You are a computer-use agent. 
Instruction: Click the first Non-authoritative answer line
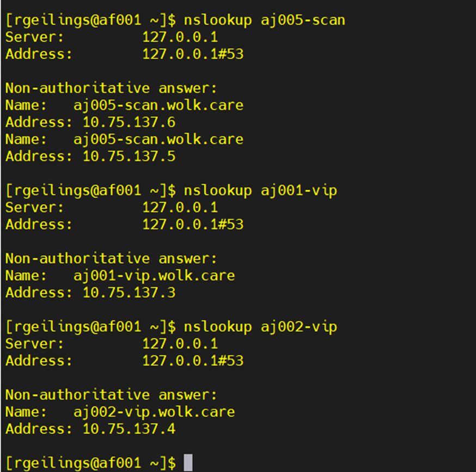click(x=111, y=88)
